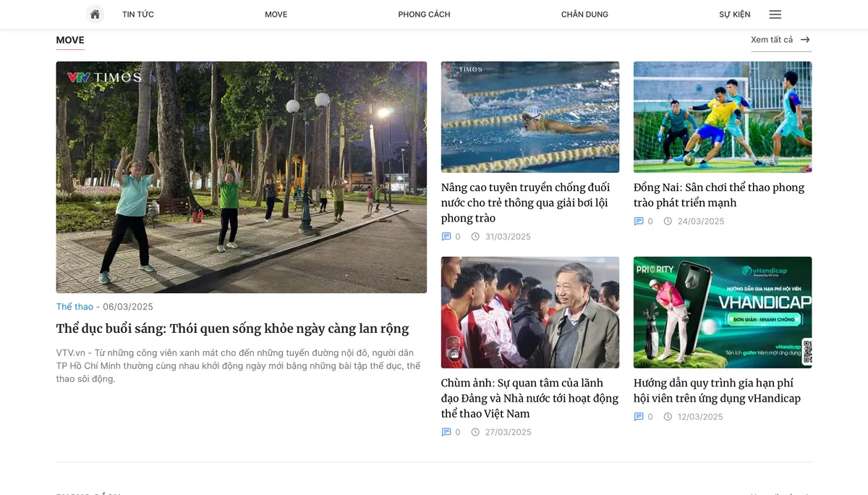
Task: Click photo gallery badge on leaders thumbnail
Action: pos(454,354)
